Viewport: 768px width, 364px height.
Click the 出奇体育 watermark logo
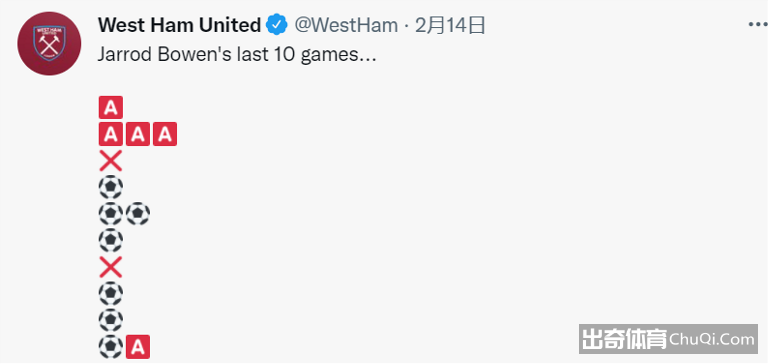point(624,339)
